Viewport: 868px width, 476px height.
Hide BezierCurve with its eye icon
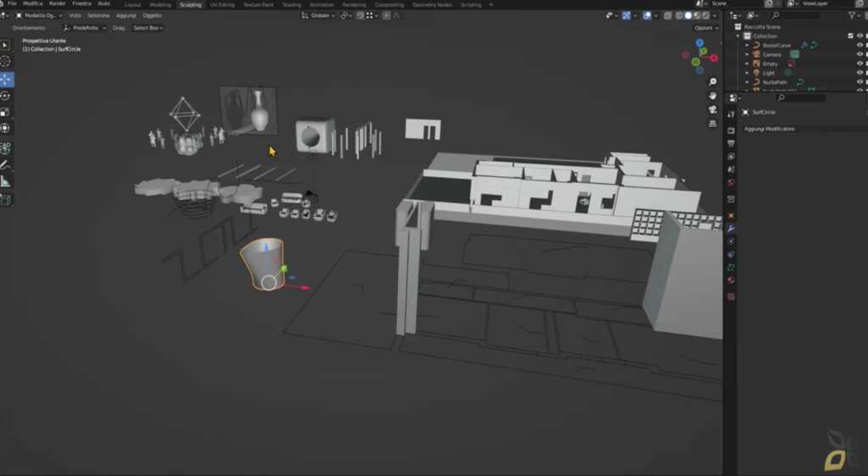tap(860, 46)
